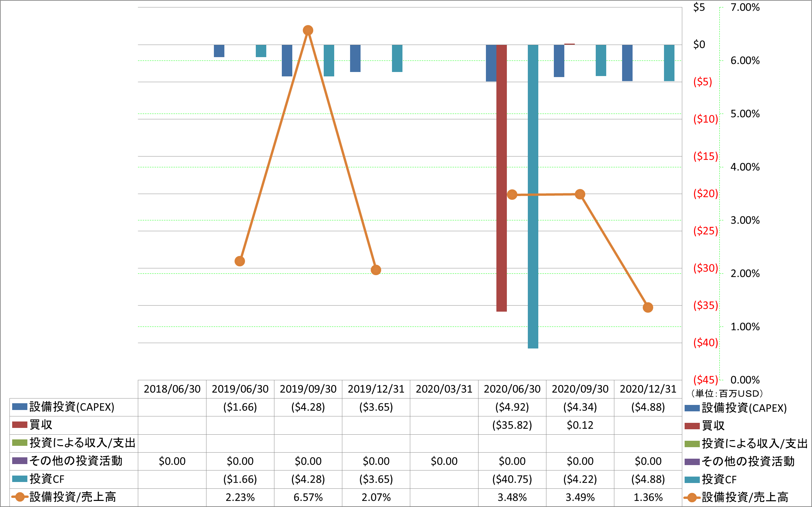812x507 pixels.
Task: Click the tallest teal 投資CF bar for 2020/06/30
Action: 533,196
